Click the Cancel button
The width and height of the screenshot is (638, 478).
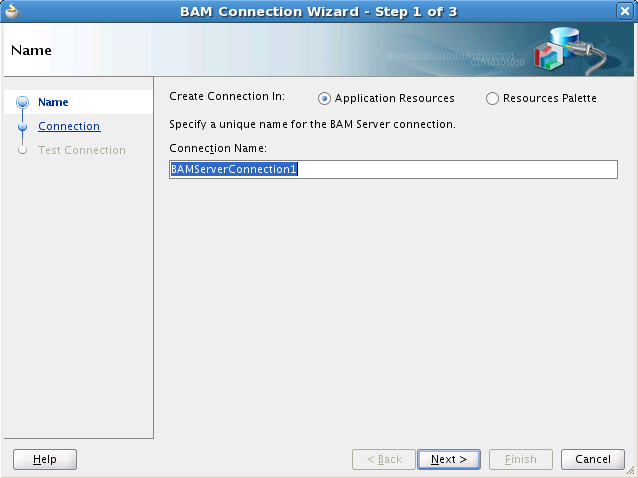[x=593, y=459]
